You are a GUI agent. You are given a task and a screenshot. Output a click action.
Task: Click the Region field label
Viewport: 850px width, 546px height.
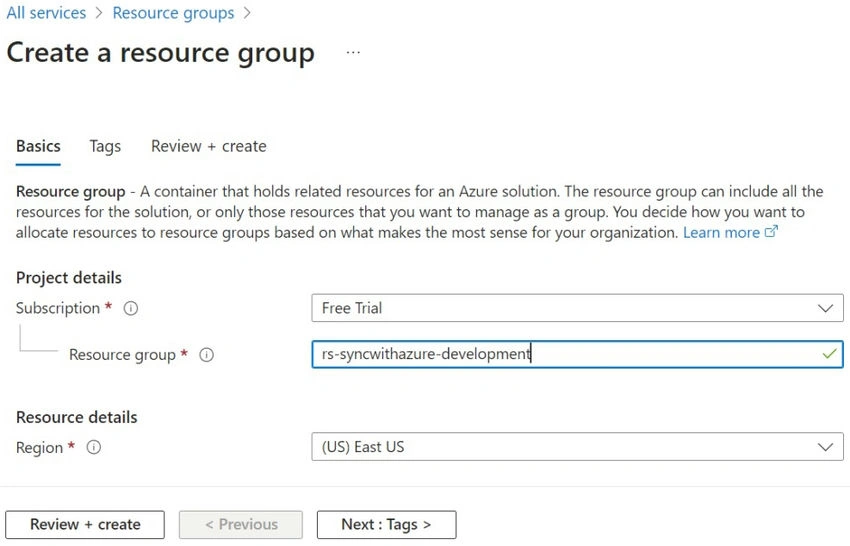(x=40, y=448)
